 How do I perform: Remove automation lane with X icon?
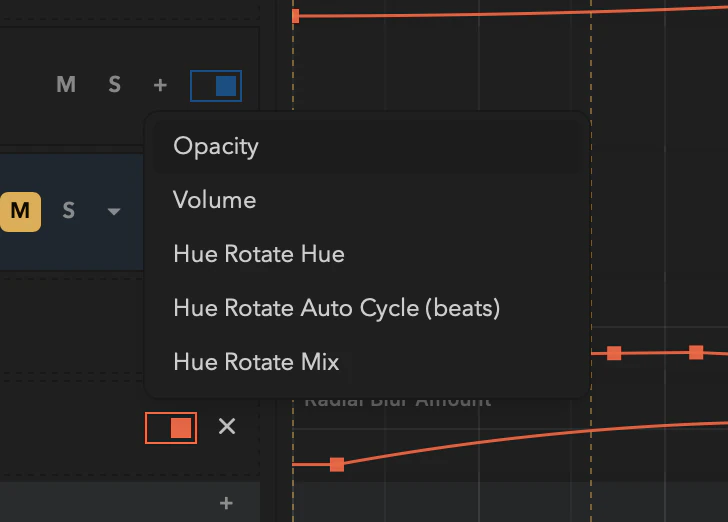pyautogui.click(x=227, y=426)
